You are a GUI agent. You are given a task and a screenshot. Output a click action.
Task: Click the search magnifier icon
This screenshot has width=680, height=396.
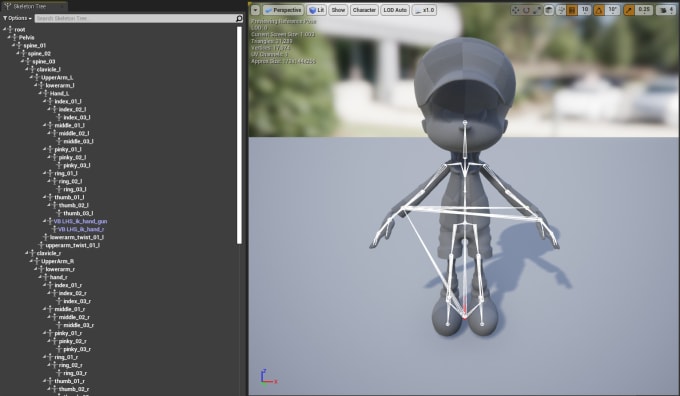click(239, 18)
